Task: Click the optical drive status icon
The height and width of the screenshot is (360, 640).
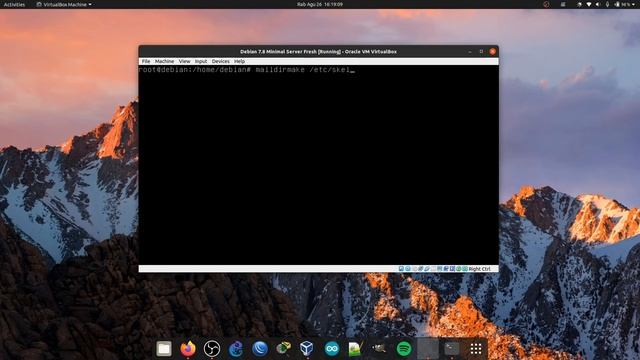Action: click(x=407, y=269)
